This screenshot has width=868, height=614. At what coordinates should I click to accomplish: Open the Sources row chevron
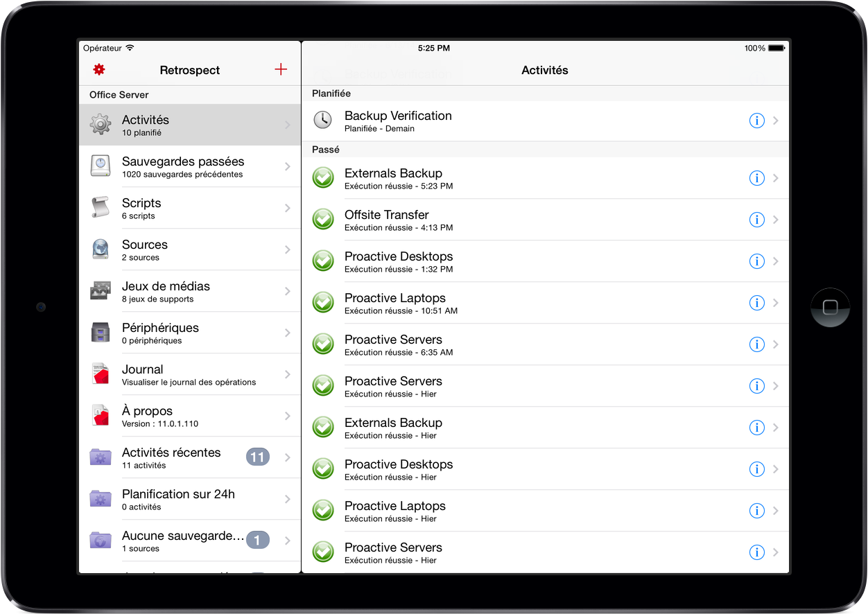pyautogui.click(x=288, y=249)
